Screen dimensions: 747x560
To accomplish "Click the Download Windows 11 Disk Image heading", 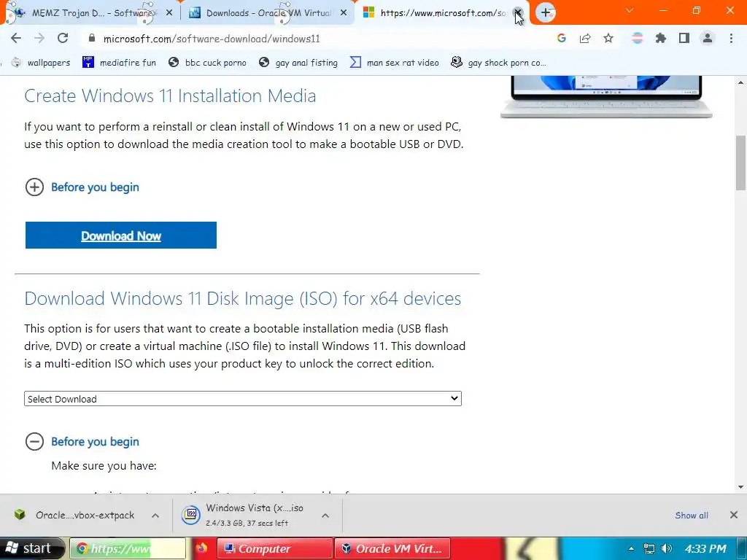I will (x=242, y=298).
